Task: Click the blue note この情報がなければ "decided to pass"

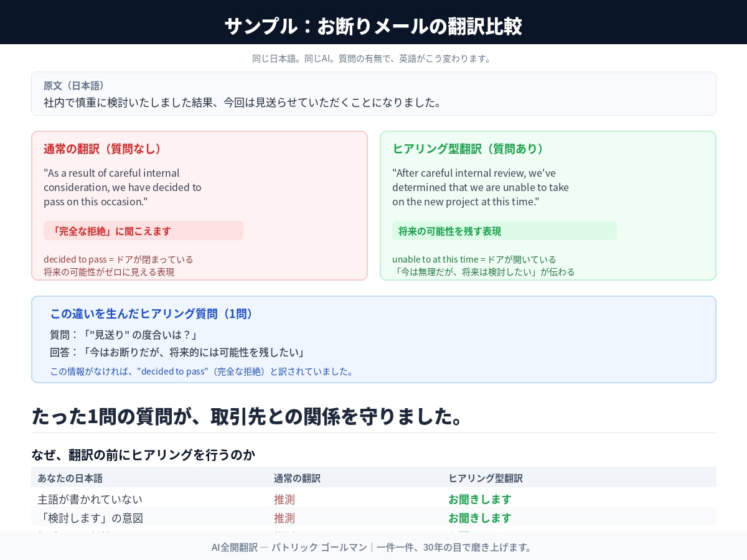Action: 202,371
